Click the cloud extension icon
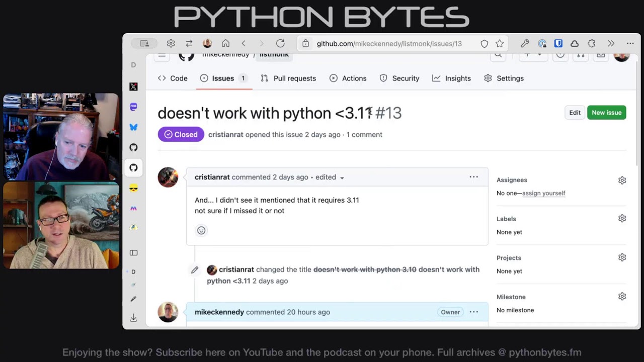This screenshot has width=644, height=362. click(x=575, y=44)
